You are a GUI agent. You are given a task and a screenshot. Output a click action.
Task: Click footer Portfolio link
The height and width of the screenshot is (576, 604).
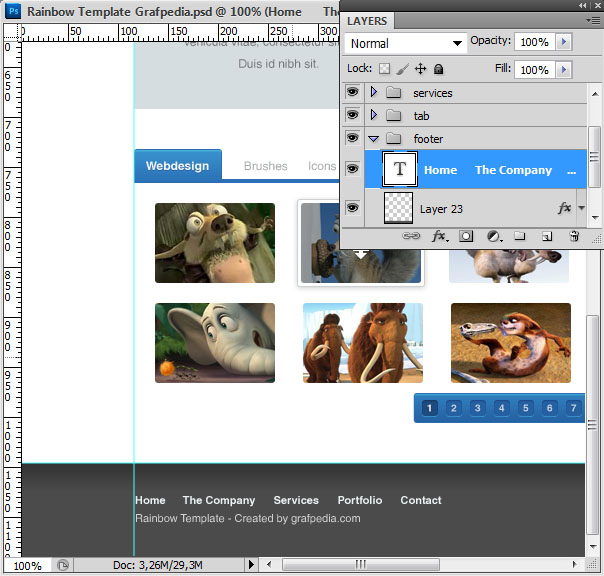point(360,500)
